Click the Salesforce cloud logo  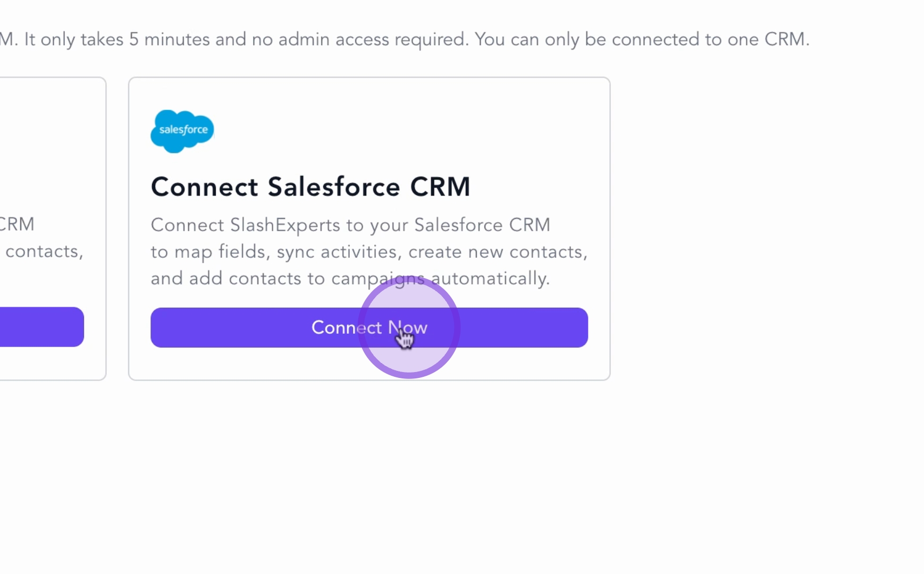(x=182, y=131)
